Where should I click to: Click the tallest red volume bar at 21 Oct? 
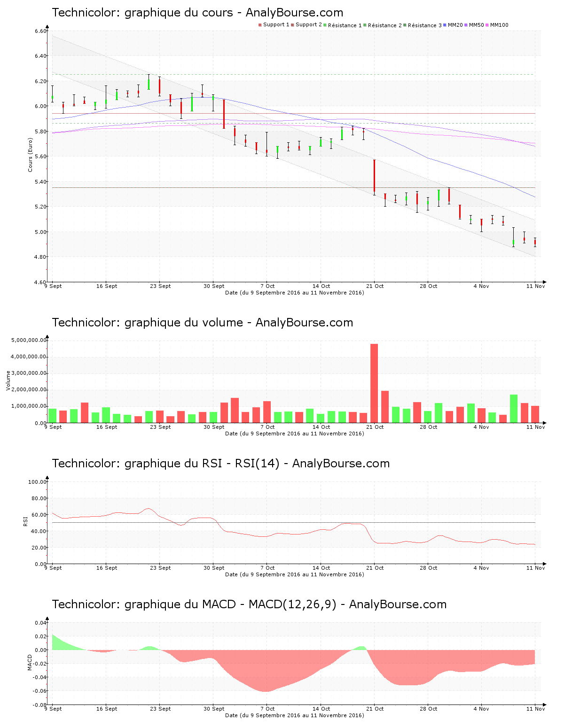(374, 383)
